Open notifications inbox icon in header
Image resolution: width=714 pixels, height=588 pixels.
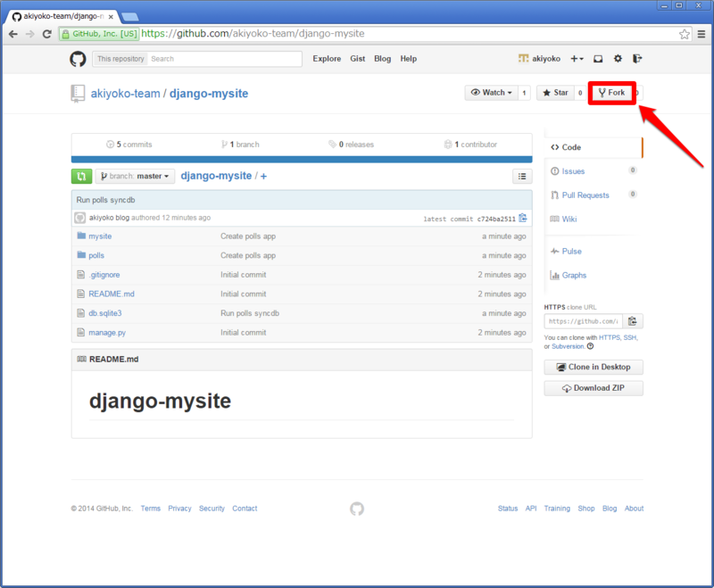598,59
